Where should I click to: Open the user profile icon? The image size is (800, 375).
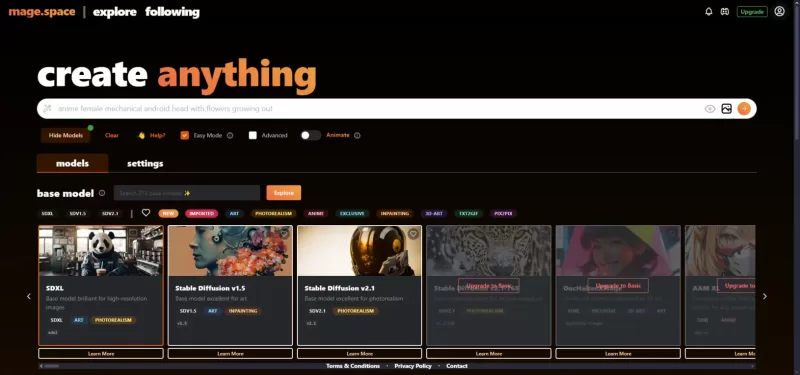[x=779, y=11]
